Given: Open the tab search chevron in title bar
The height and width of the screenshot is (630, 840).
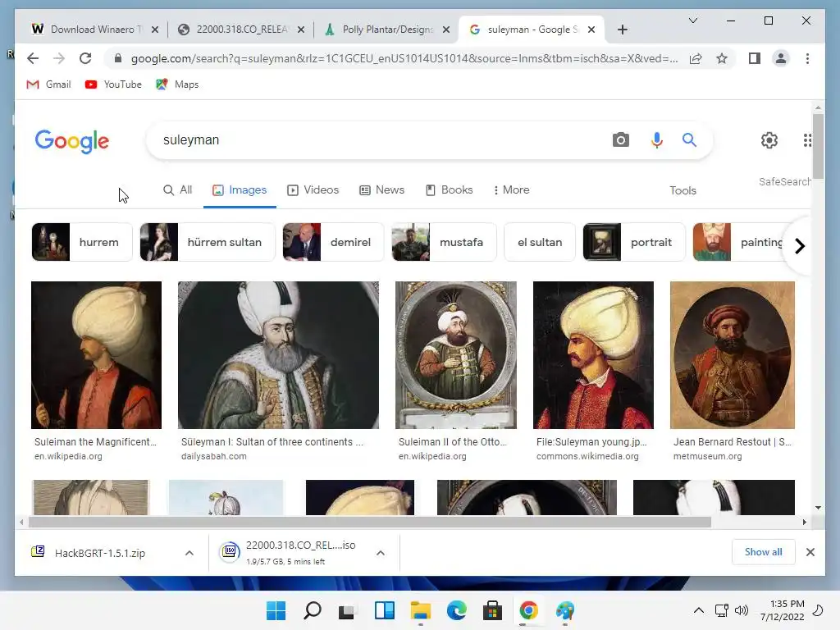Looking at the screenshot, I should coord(692,21).
